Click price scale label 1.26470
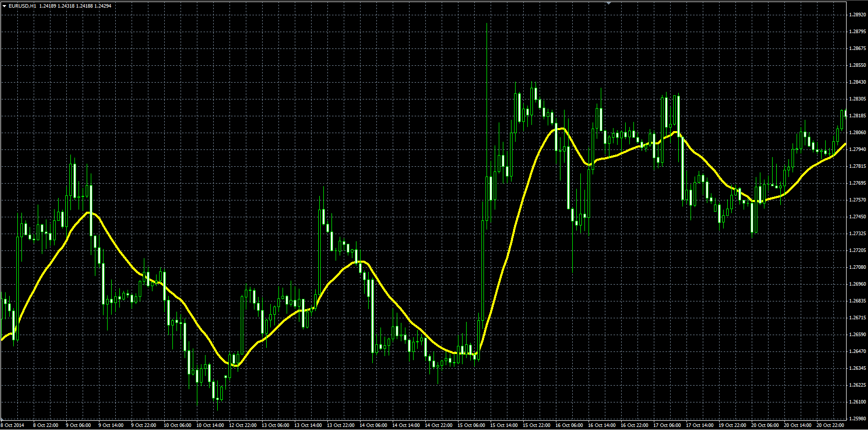 (858, 351)
